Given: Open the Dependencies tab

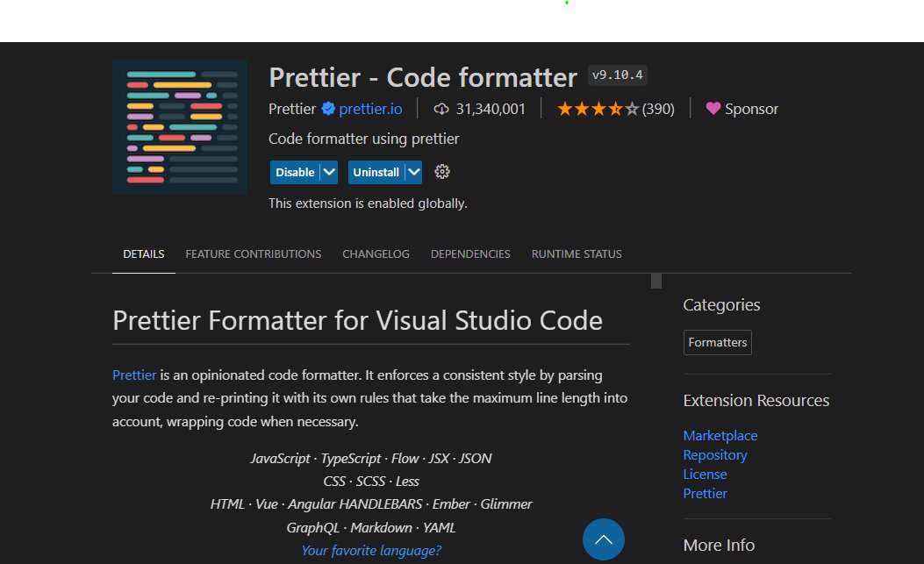Looking at the screenshot, I should (x=470, y=254).
